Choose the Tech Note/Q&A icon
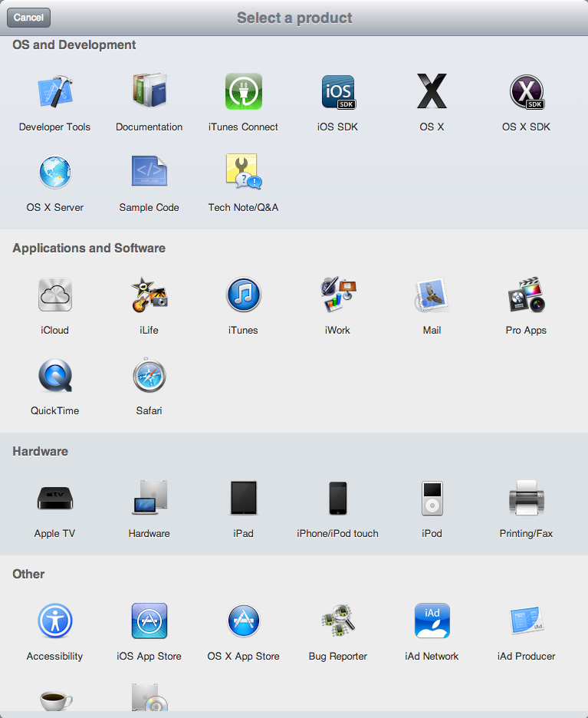Screen dimensions: 588x718 (x=244, y=171)
